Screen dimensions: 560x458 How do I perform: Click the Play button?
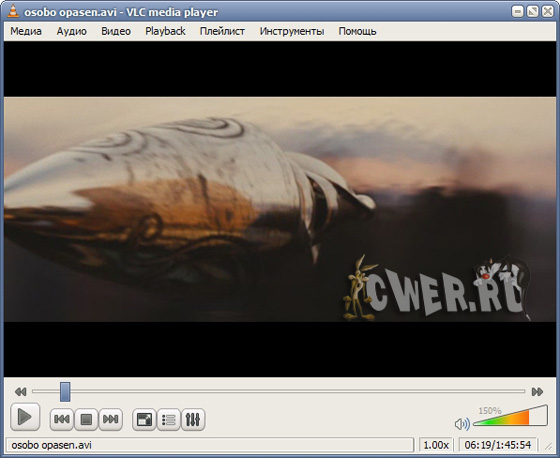pyautogui.click(x=25, y=417)
